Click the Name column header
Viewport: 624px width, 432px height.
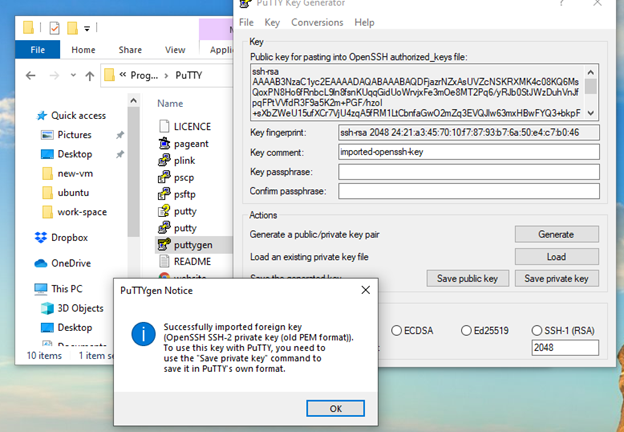(x=170, y=103)
